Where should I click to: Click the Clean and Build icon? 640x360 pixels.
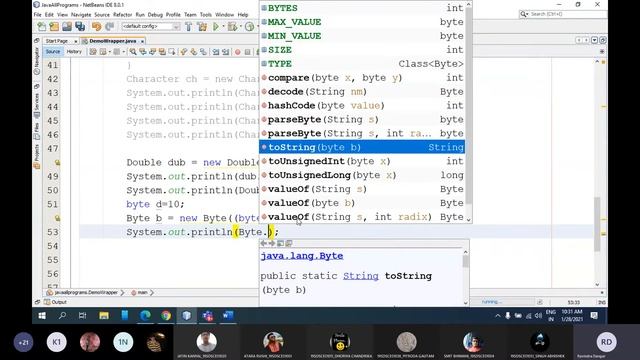[202, 27]
